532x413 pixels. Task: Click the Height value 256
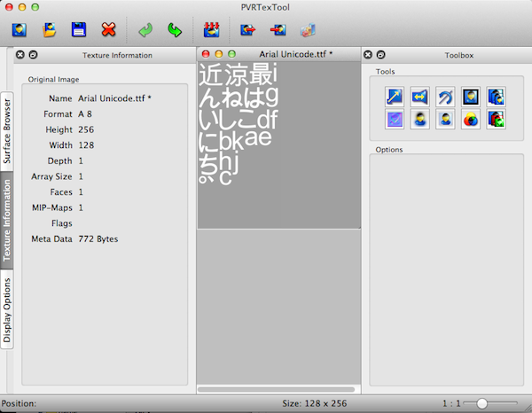[86, 129]
